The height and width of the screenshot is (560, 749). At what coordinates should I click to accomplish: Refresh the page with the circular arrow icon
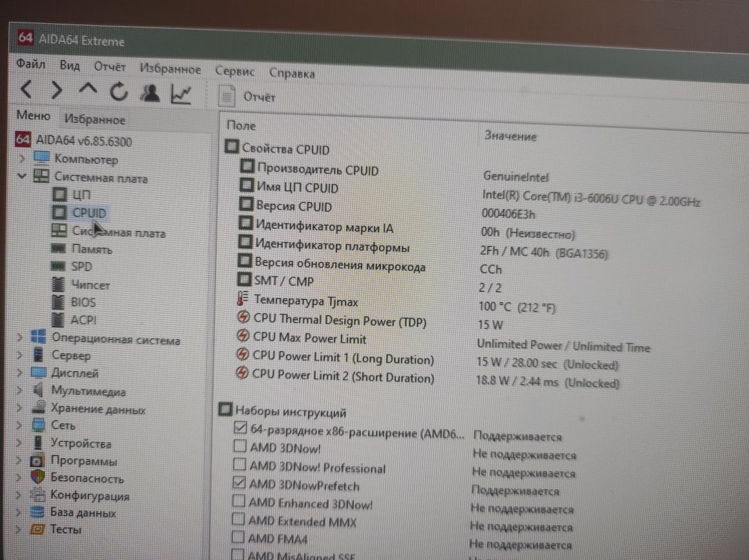click(119, 91)
